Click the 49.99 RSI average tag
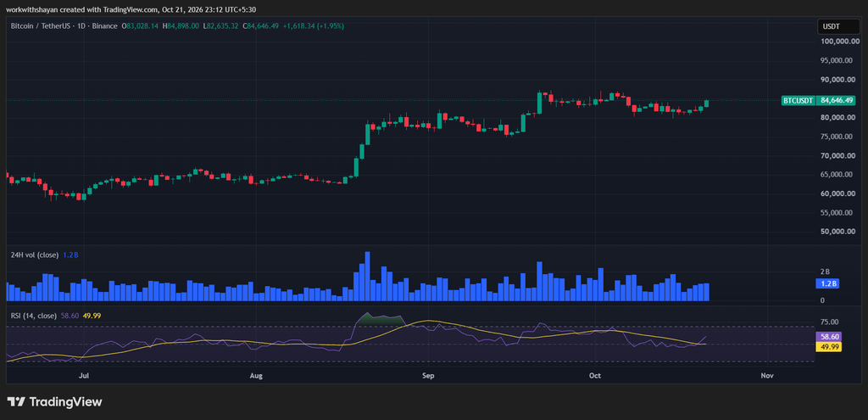Viewport: 868px width, 420px height. pos(829,346)
